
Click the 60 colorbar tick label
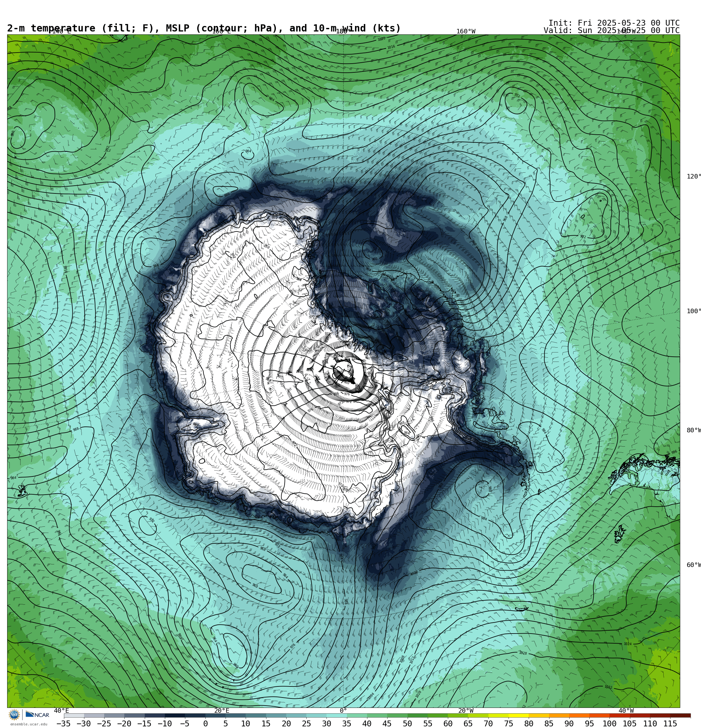click(448, 723)
